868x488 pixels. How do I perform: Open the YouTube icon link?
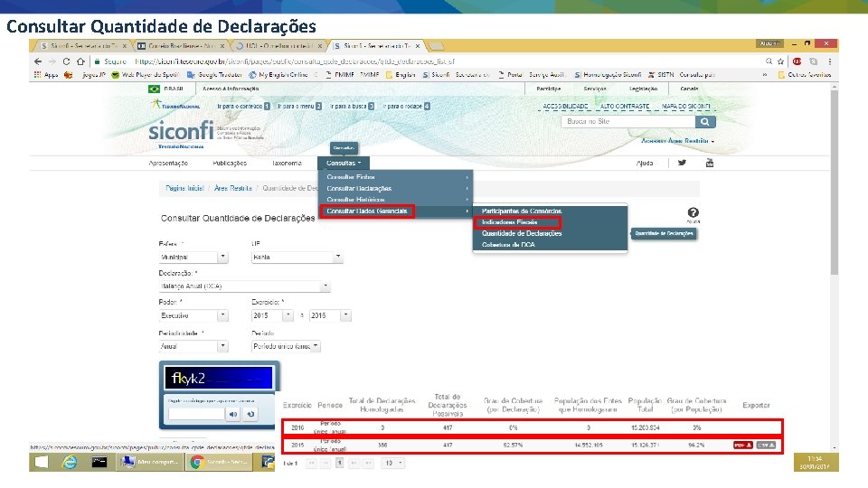tap(710, 163)
